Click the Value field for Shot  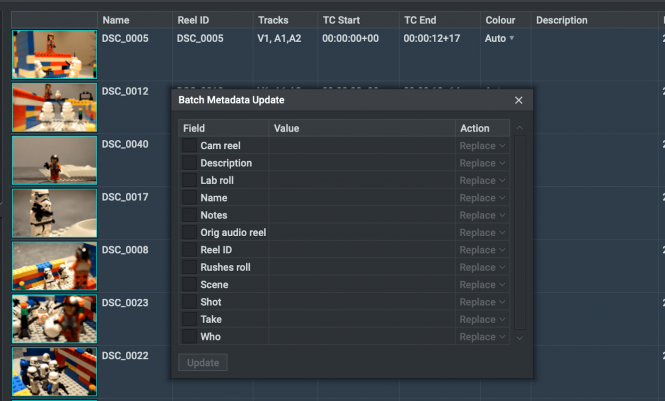[362, 302]
